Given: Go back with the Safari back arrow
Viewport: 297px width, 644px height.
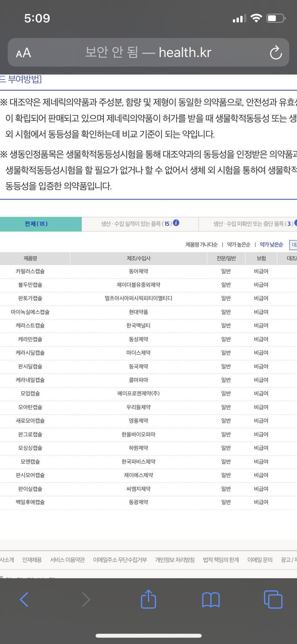Looking at the screenshot, I should pos(24,599).
